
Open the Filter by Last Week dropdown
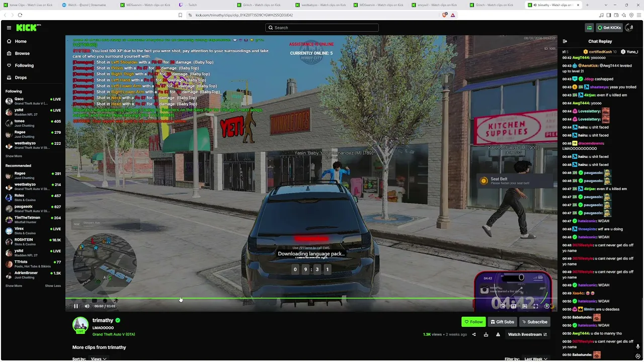pyautogui.click(x=536, y=359)
